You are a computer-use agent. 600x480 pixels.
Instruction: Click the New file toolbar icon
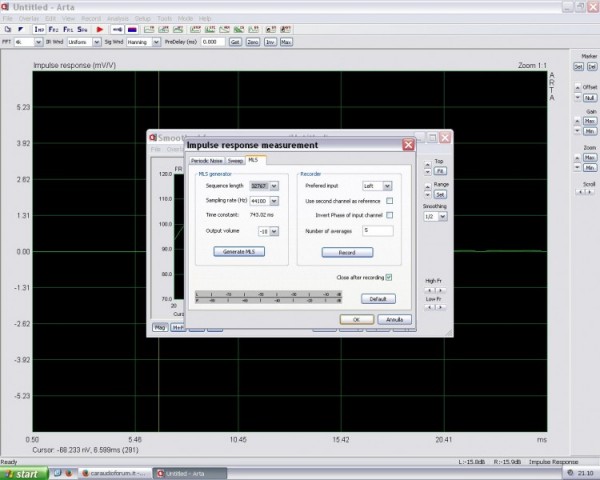pyautogui.click(x=8, y=29)
